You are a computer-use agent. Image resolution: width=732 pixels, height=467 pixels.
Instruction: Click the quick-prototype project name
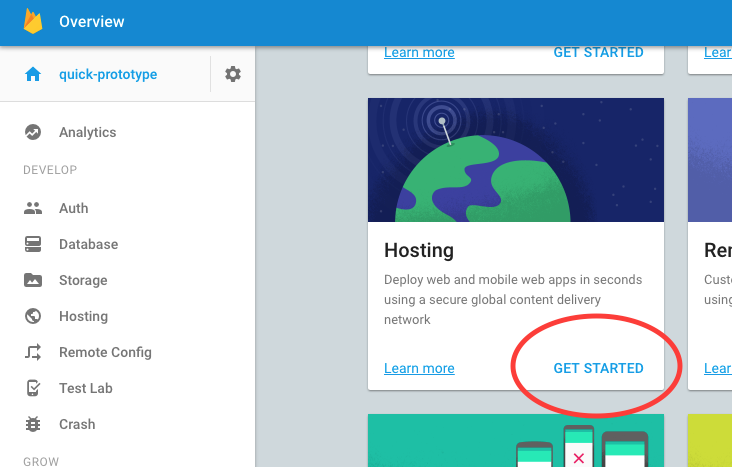108,74
